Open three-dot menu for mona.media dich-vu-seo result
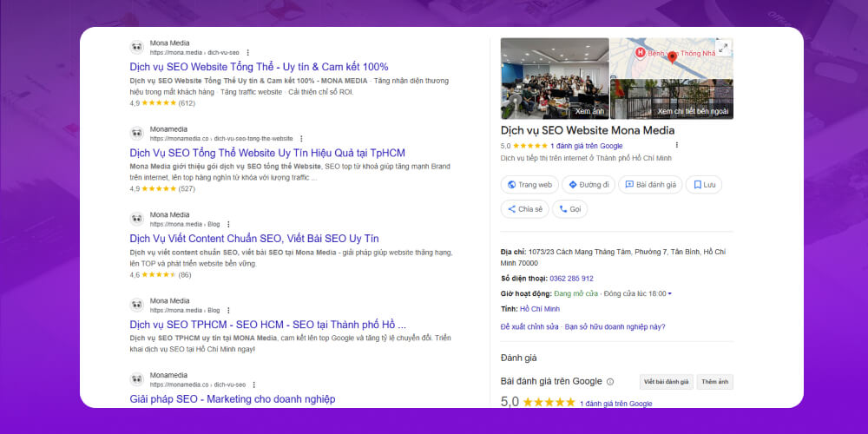This screenshot has height=434, width=868. [x=247, y=53]
